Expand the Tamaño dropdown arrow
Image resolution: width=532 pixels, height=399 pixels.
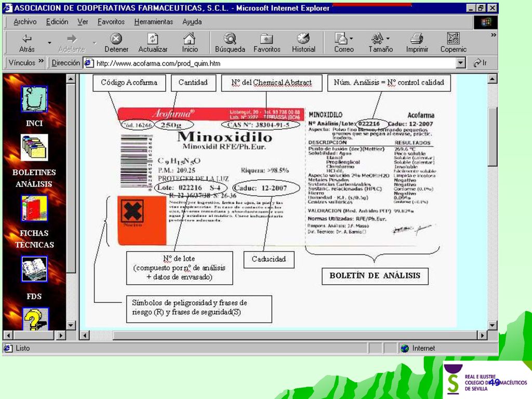pos(388,38)
